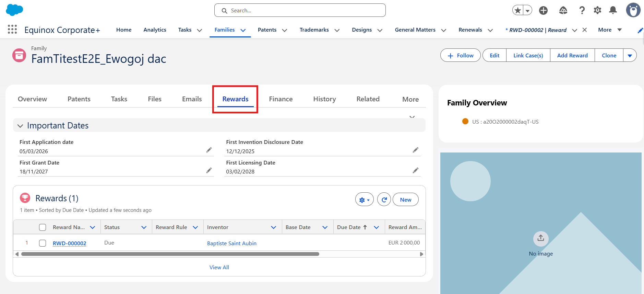Refresh the Rewards list
The width and height of the screenshot is (644, 294).
[384, 200]
